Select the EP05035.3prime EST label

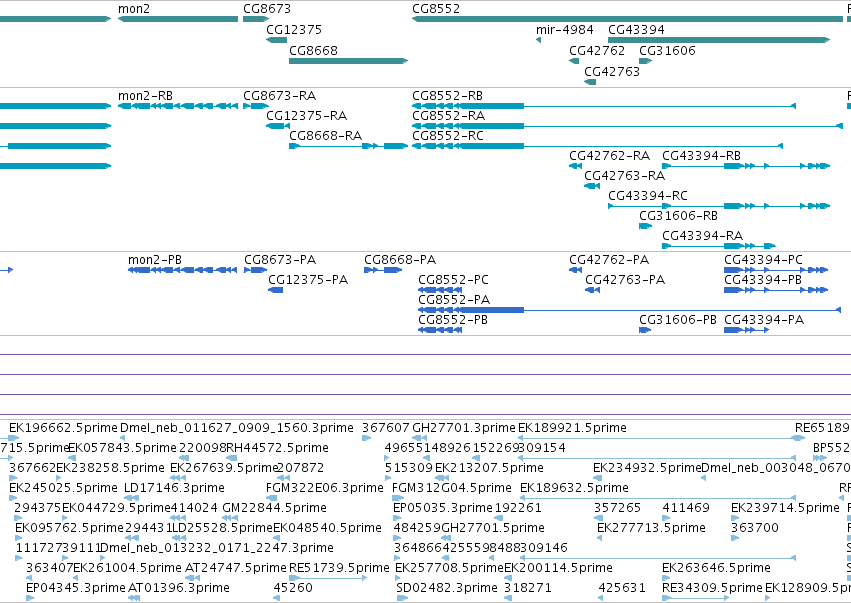tap(443, 508)
